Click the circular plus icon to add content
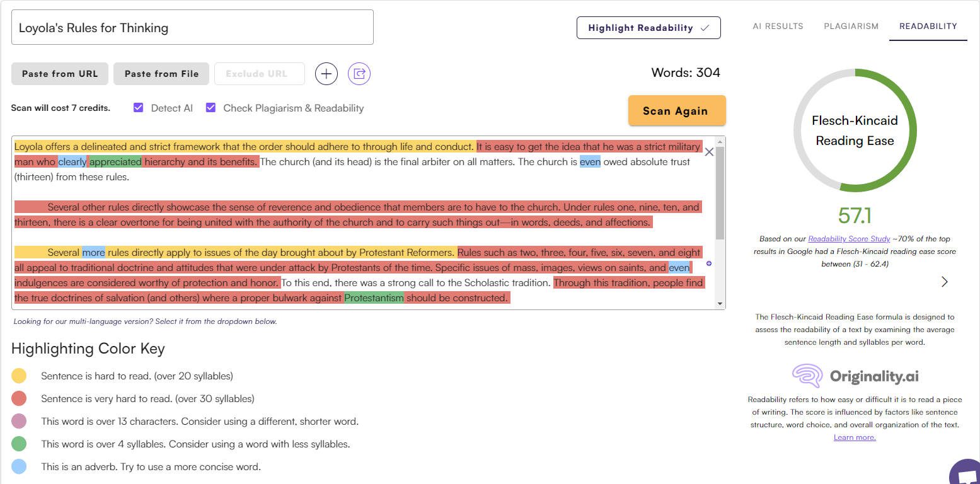Image resolution: width=980 pixels, height=484 pixels. [x=326, y=73]
